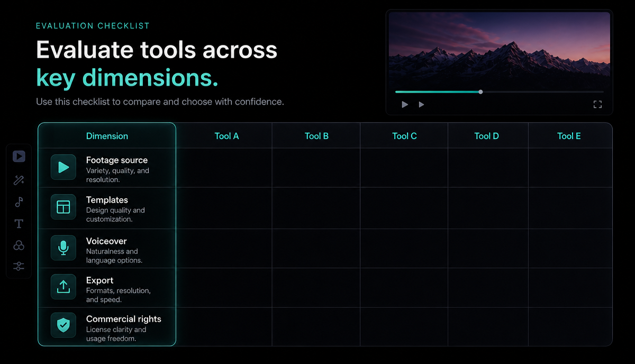The image size is (635, 364).
Task: Click the Tool A cell for Footage source
Action: [x=224, y=168]
